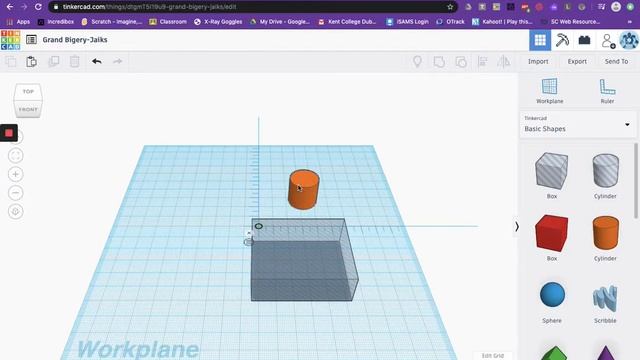Stop recording with red square button
Viewport: 640px width, 360px height.
pos(9,133)
